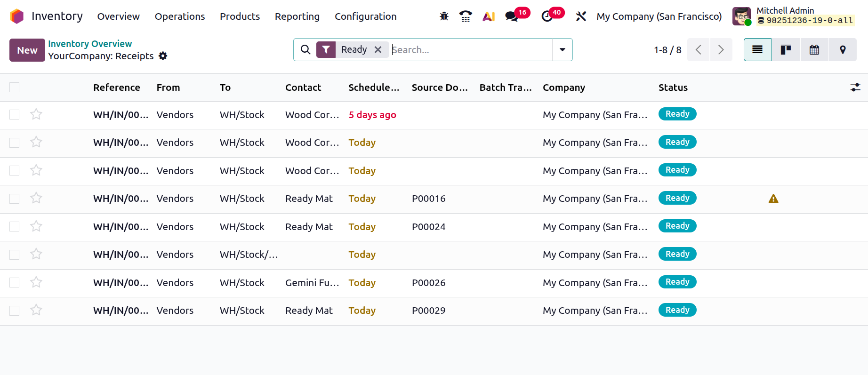The width and height of the screenshot is (868, 375).
Task: Check the box for the P00024 row
Action: (x=15, y=227)
